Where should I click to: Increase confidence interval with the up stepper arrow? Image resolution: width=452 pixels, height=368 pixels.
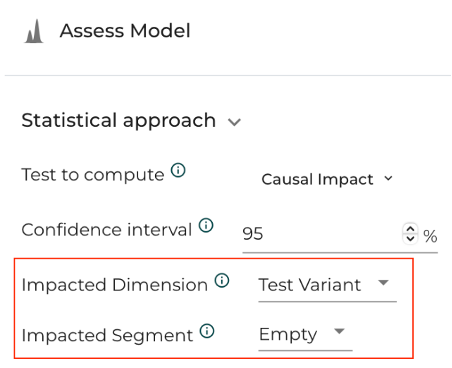pyautogui.click(x=410, y=229)
